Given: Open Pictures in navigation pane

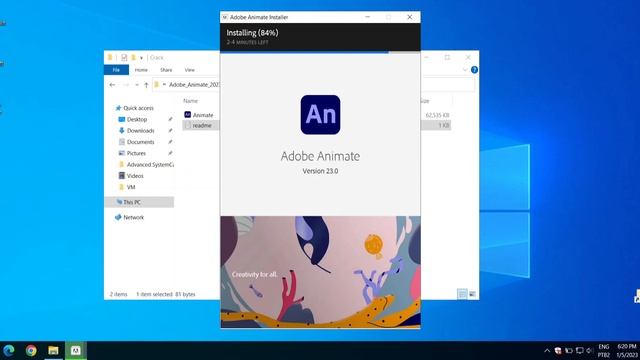Looking at the screenshot, I should [136, 153].
